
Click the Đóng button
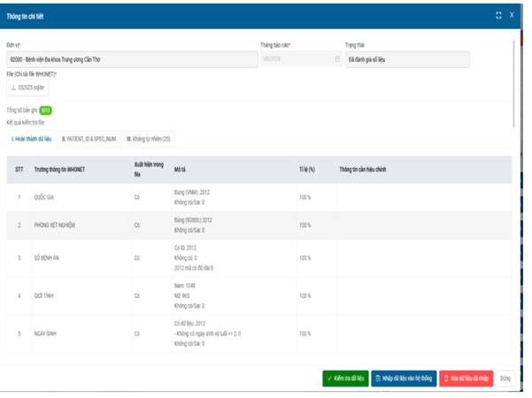(x=505, y=378)
